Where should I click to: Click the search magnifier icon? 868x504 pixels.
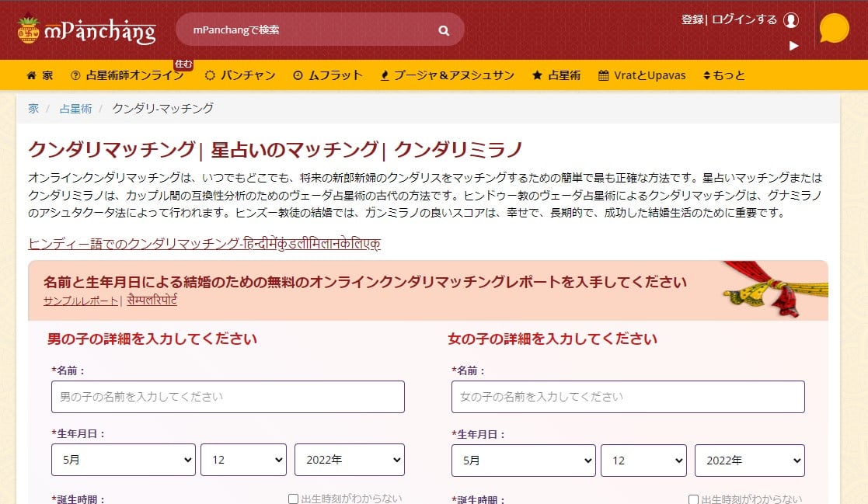(444, 30)
